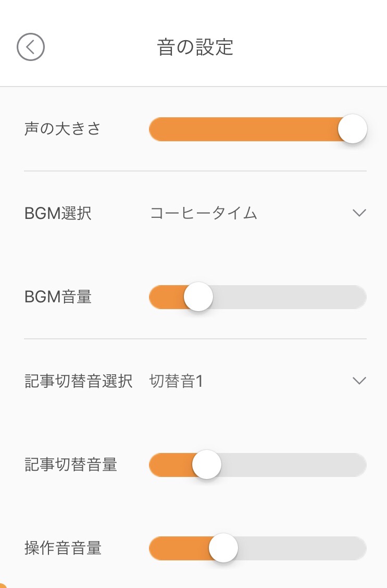
Task: Select the コーヒータイム BGM value
Action: coord(204,213)
